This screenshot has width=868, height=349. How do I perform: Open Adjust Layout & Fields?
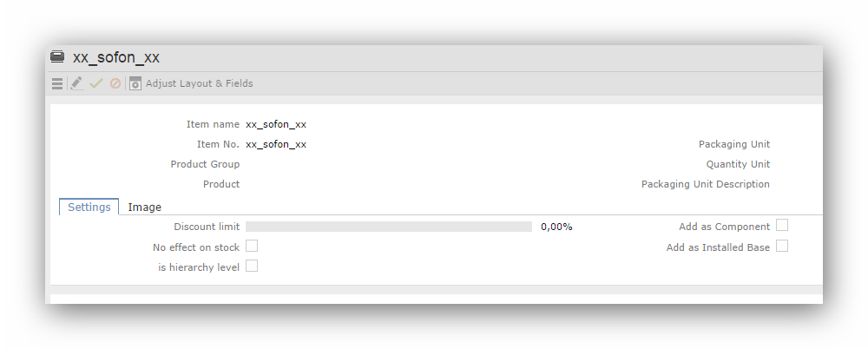tap(191, 83)
